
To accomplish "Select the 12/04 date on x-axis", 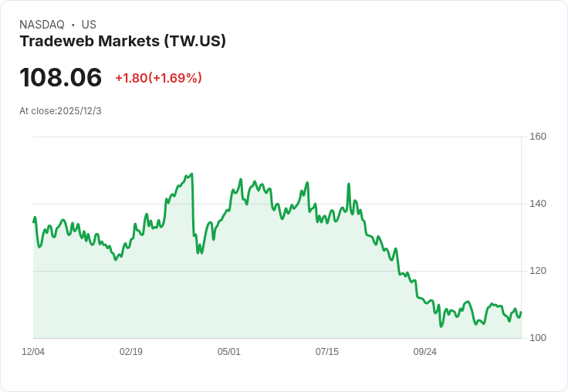I will (33, 352).
